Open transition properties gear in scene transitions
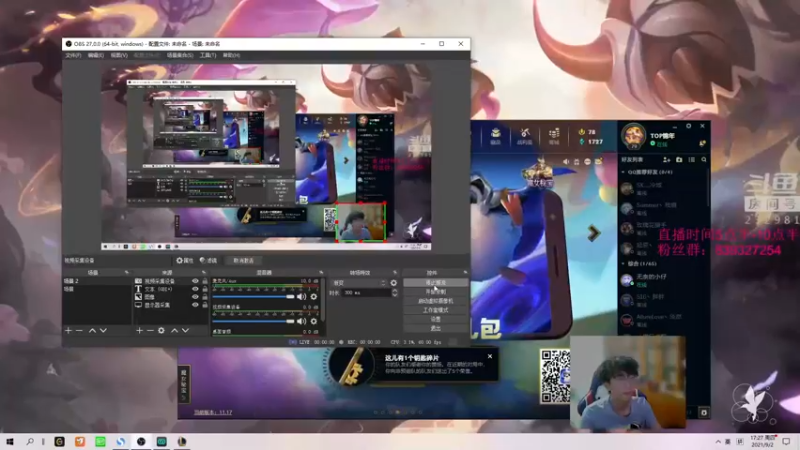The width and height of the screenshot is (800, 450). point(393,283)
